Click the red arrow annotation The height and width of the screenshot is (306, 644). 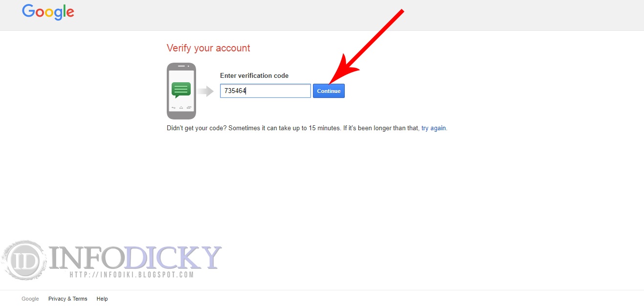[x=366, y=47]
